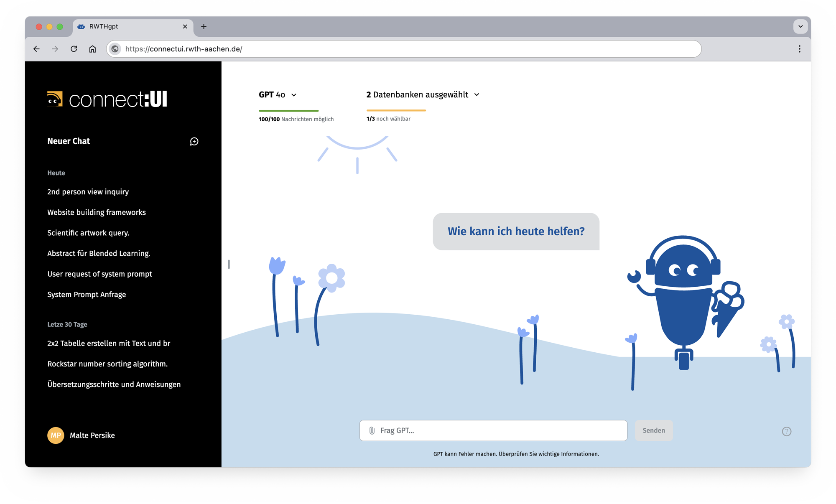Open a new chat via the plus icon
Image resolution: width=836 pixels, height=504 pixels.
point(194,141)
